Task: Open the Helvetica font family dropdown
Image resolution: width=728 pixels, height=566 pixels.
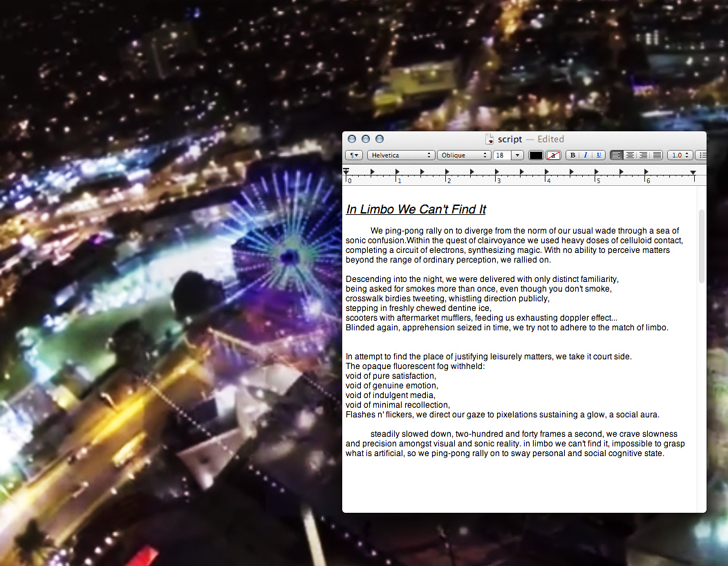Action: (x=400, y=155)
